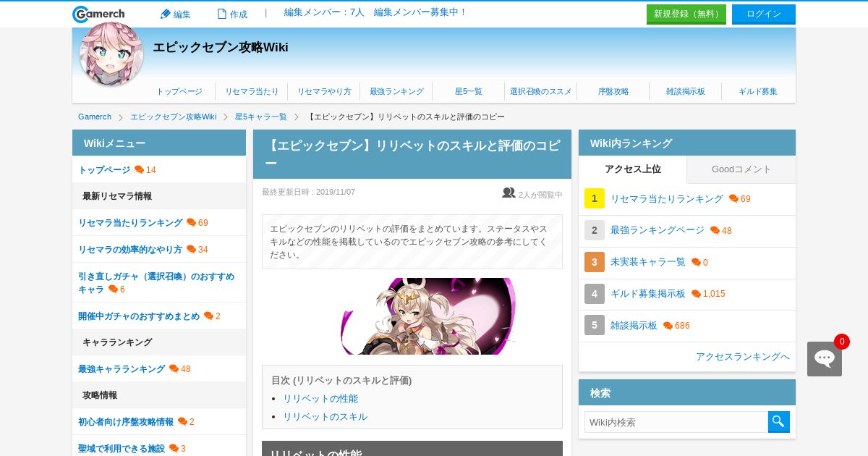Open ranking entry リセマラ当たりランキング
Image resolution: width=868 pixels, height=456 pixels.
667,199
